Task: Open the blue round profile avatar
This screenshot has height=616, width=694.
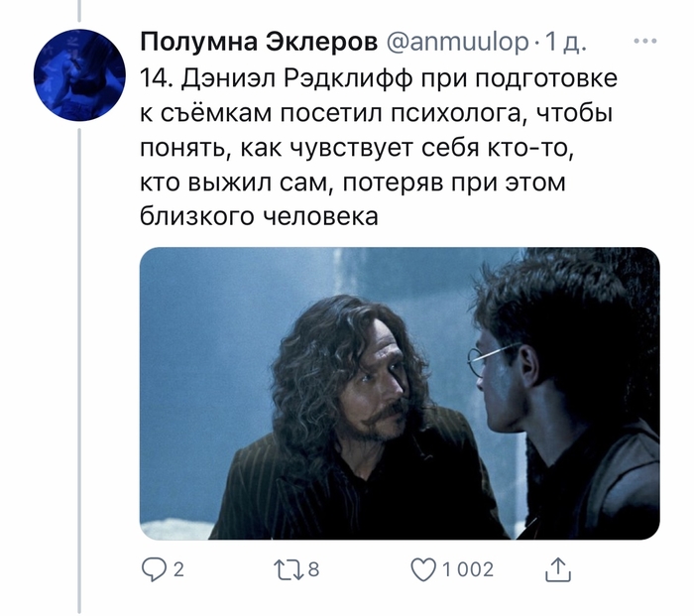Action: (x=79, y=74)
